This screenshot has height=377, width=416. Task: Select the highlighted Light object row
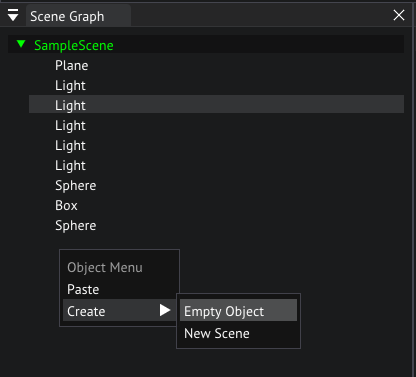(216, 105)
